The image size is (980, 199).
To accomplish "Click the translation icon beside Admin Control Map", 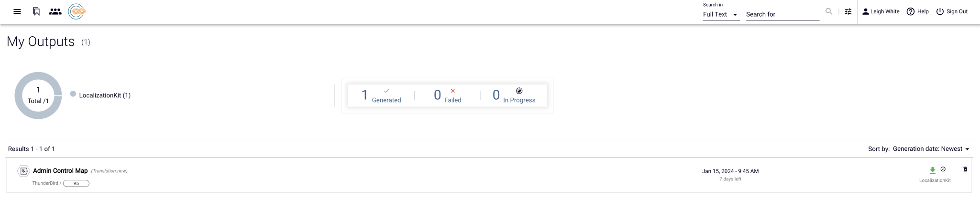I will tap(23, 171).
